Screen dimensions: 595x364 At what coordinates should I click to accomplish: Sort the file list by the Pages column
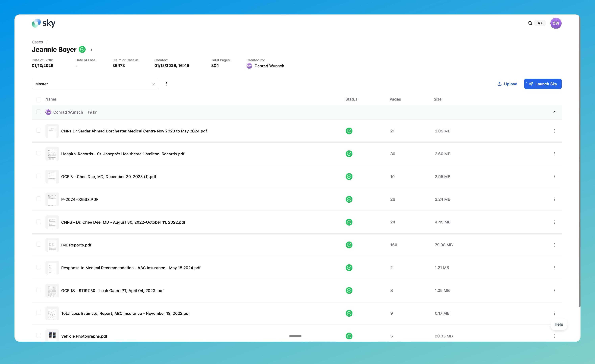(x=395, y=99)
